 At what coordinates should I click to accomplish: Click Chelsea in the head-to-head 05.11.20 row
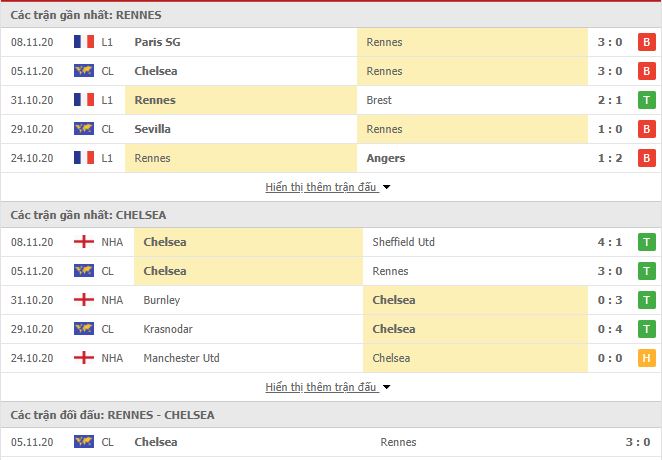click(x=156, y=442)
